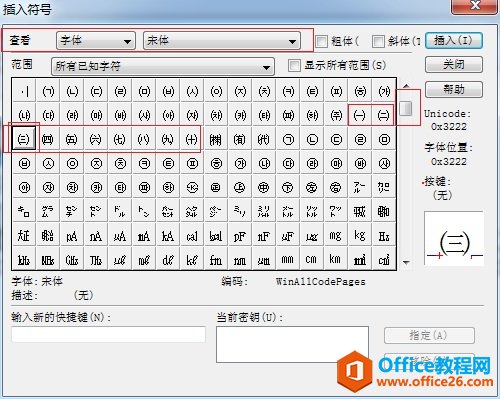Select the THz unit symbol
Screen dimensions: 500x399
[x=96, y=259]
